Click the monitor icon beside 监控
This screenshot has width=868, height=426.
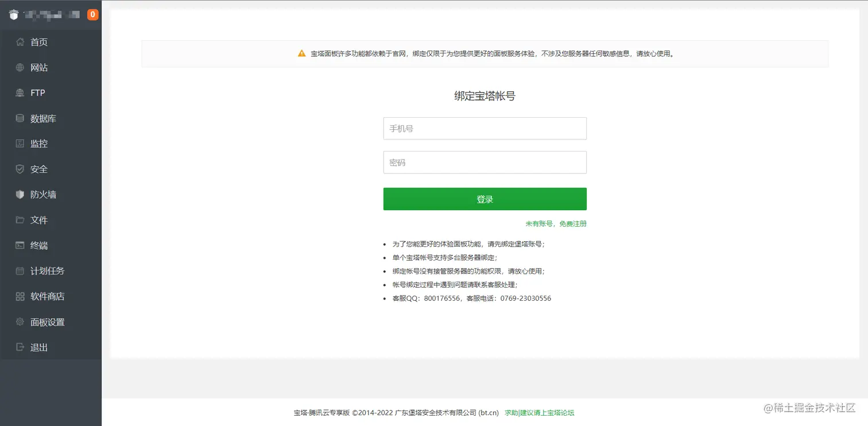[20, 144]
